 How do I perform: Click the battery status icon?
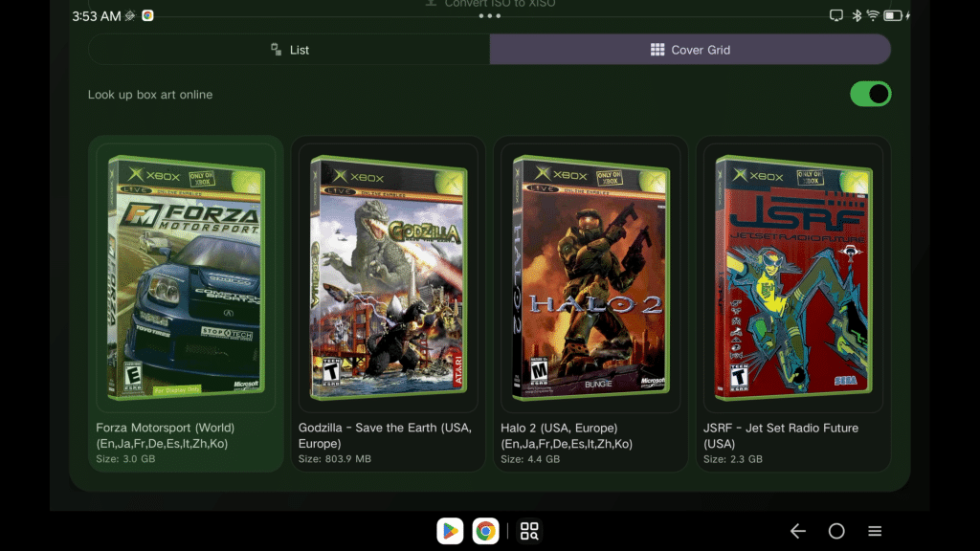tap(894, 15)
